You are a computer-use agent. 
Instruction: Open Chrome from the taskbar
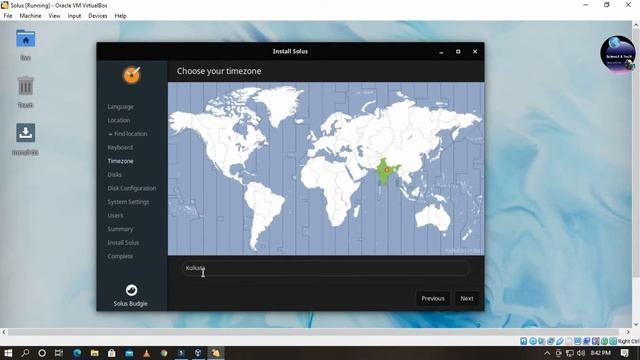[x=164, y=353]
